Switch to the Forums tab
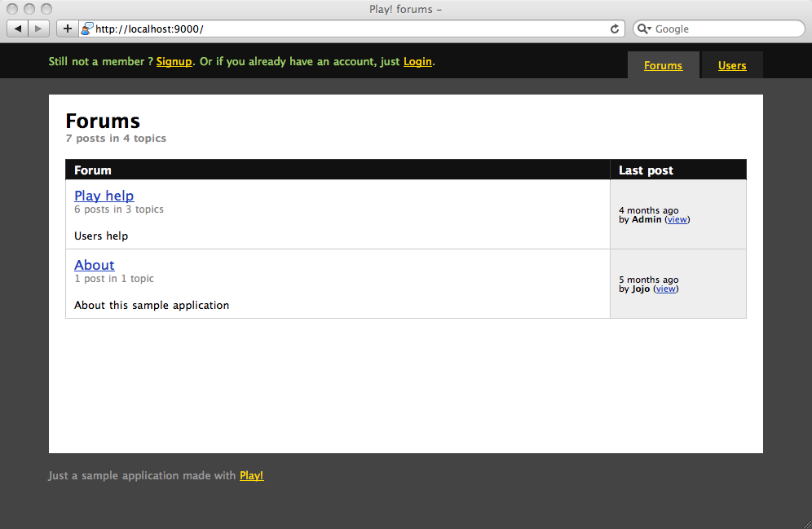The width and height of the screenshot is (812, 529). pos(663,66)
